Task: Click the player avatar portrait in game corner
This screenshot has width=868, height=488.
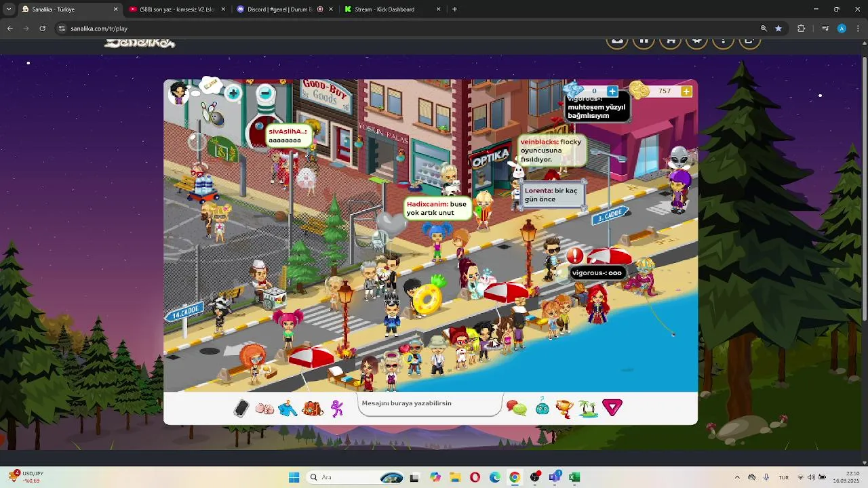Action: [179, 92]
